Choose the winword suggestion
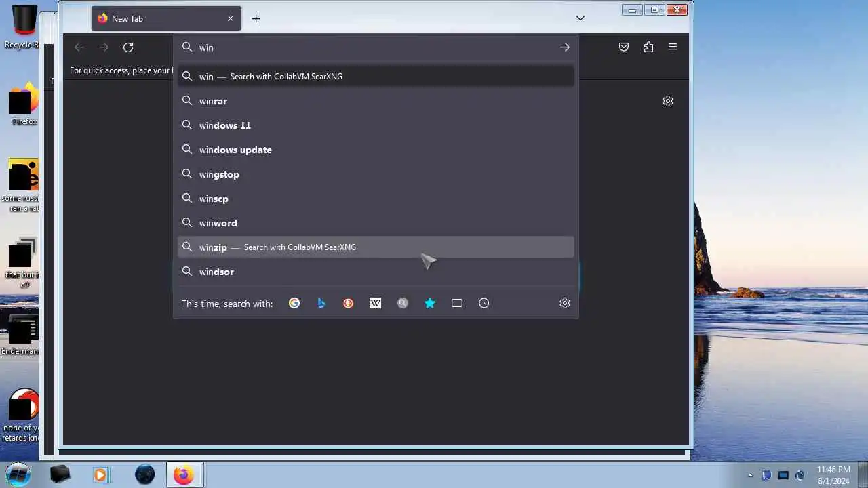The image size is (868, 488). 376,223
